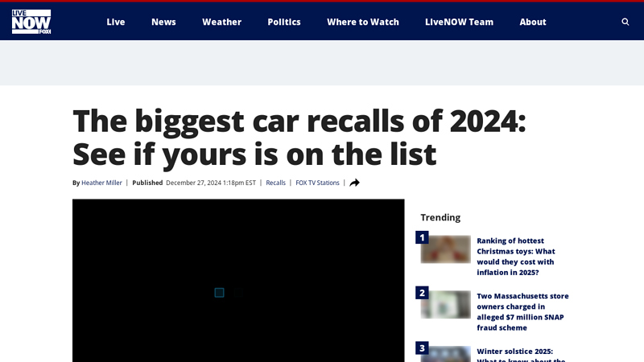644x362 pixels.
Task: Open the News menu item
Action: (163, 22)
